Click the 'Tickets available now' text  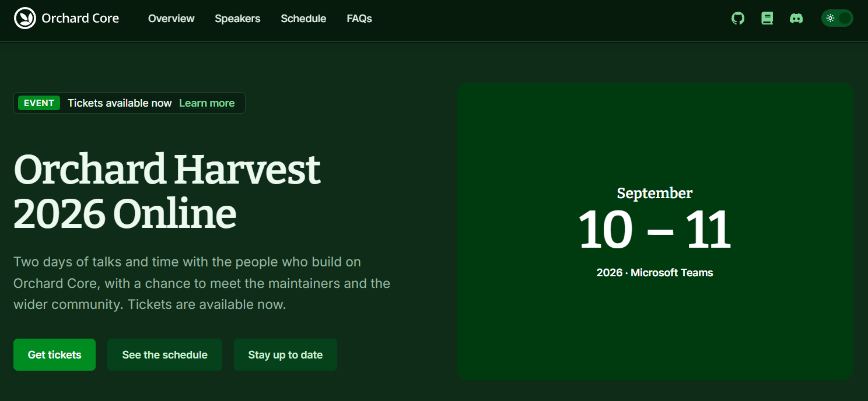[120, 103]
